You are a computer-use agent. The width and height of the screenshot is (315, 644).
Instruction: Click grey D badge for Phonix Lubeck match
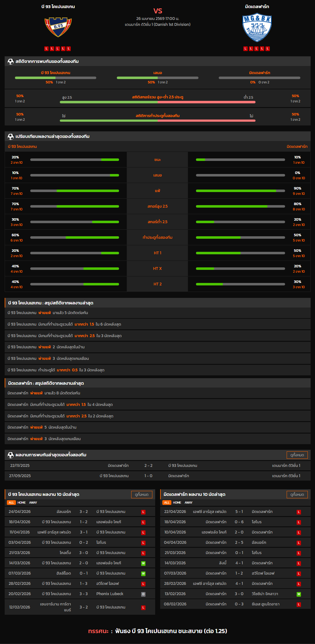tap(143, 594)
